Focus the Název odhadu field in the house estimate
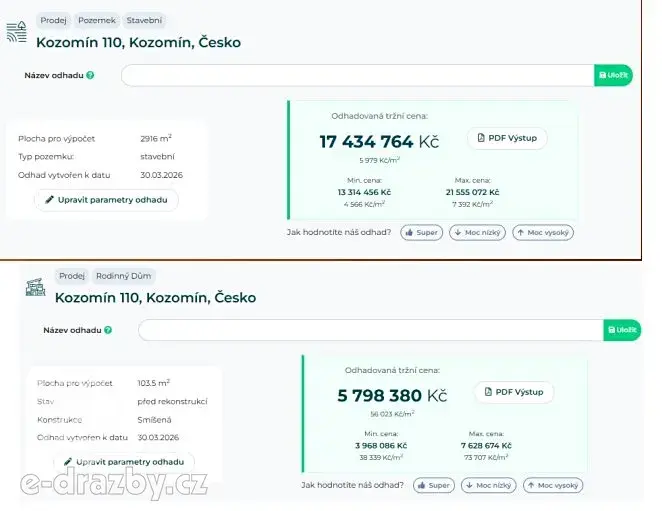The height and width of the screenshot is (511, 662). pyautogui.click(x=370, y=330)
